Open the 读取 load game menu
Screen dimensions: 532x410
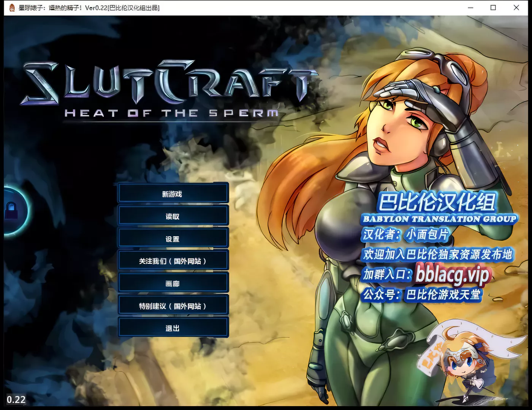[173, 216]
